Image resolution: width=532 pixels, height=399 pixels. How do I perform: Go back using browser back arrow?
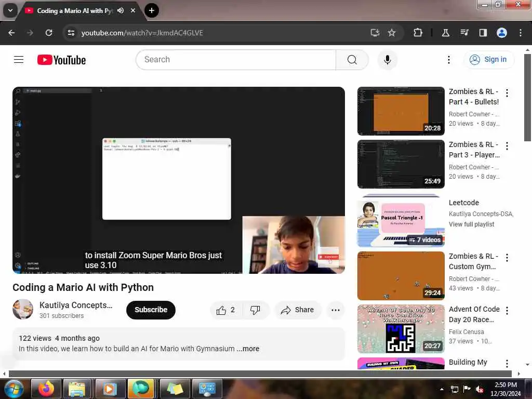[x=11, y=33]
